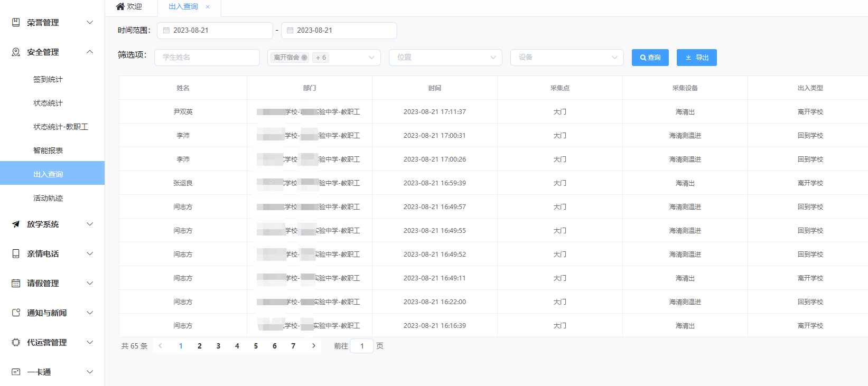Expand the 代运营管理 menu chevron

tap(90, 342)
